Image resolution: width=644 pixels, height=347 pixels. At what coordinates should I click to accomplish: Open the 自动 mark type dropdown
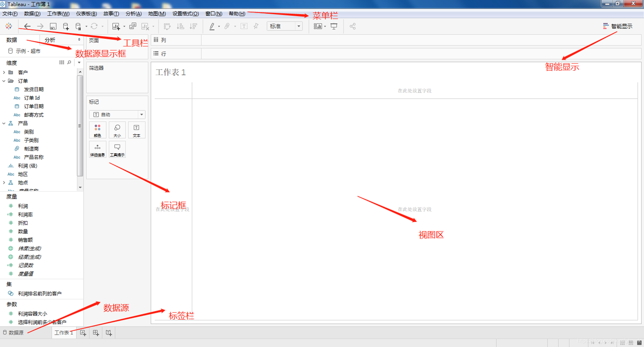click(x=117, y=114)
